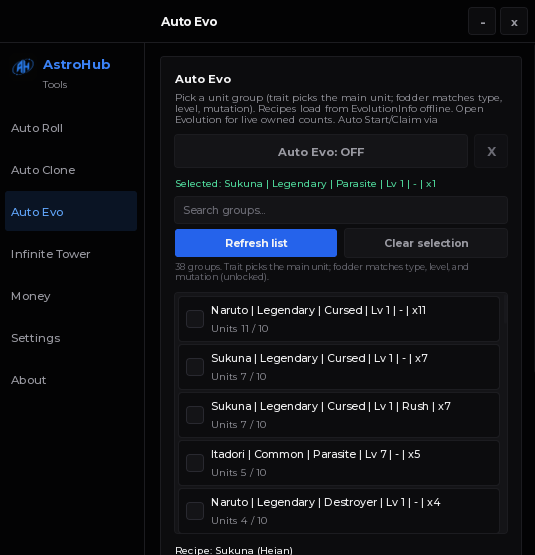
Task: Click the Units 11 / 10 text
Action: click(x=240, y=328)
